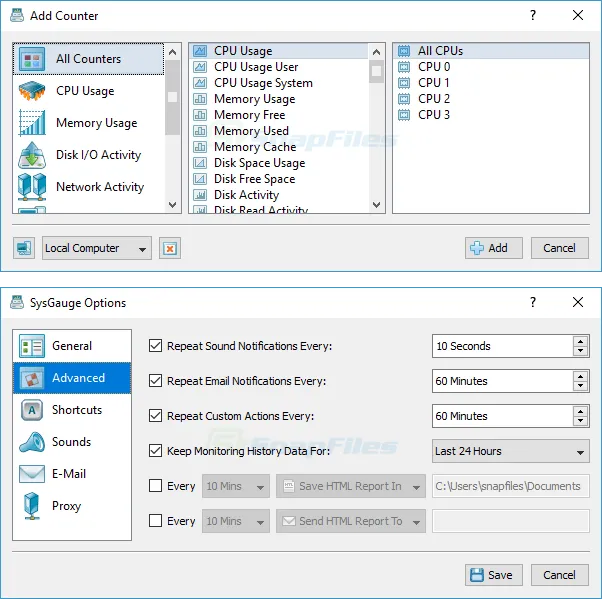Enable the Save HTML Report Every checkbox
Image resolution: width=602 pixels, height=600 pixels.
coord(155,486)
